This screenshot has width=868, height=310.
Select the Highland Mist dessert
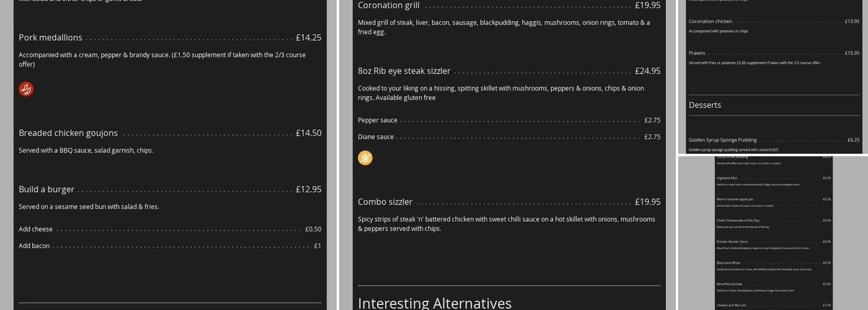(x=727, y=178)
